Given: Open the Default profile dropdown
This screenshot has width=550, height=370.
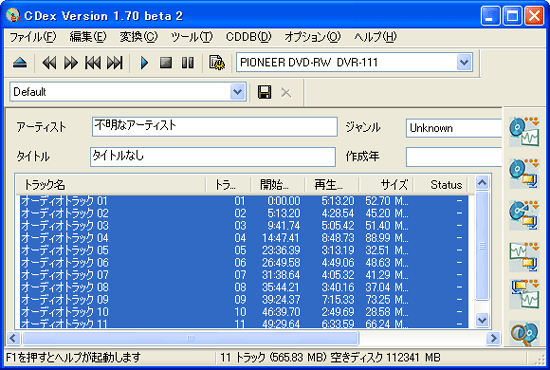Looking at the screenshot, I should [237, 92].
